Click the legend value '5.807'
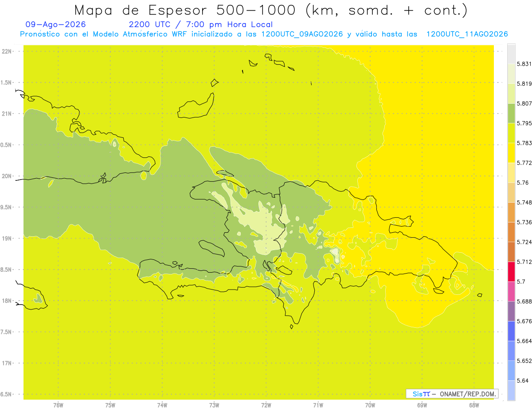The height and width of the screenshot is (411, 532). coord(524,103)
